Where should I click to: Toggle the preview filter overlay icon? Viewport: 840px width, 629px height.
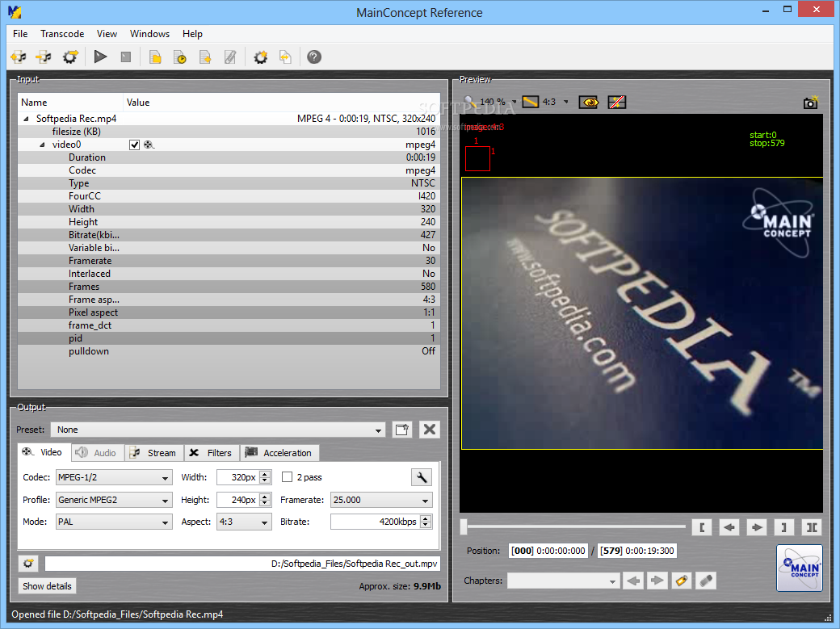point(617,102)
